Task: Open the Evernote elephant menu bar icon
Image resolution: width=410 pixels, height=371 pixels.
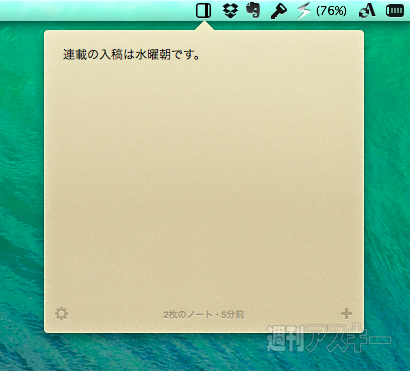Action: (253, 11)
